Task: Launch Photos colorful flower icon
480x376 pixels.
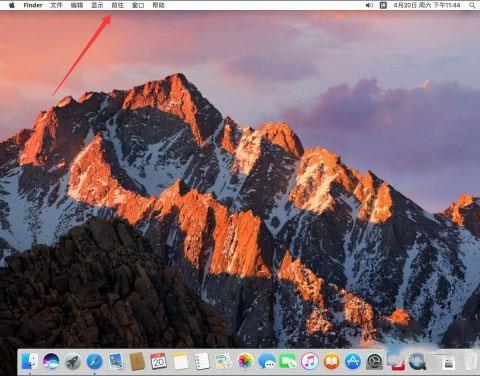Action: (245, 361)
